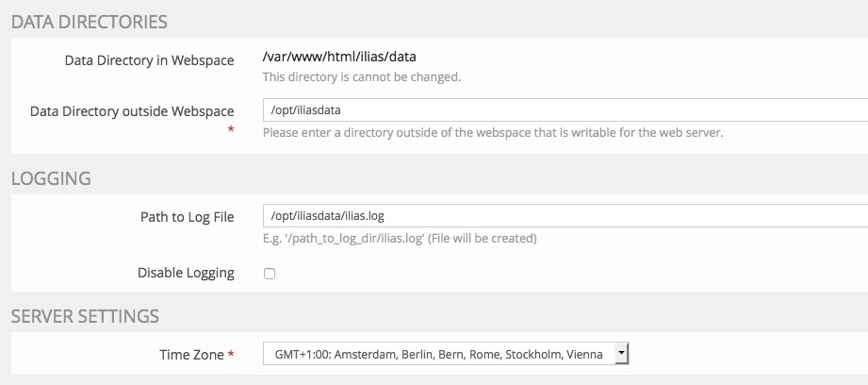
Task: Click the LOGGING section heading
Action: 51,178
